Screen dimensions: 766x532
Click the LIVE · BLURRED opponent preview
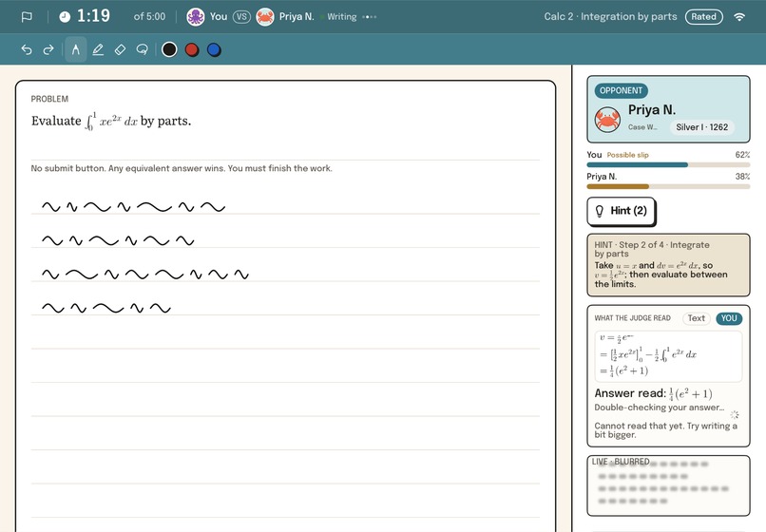(668, 485)
